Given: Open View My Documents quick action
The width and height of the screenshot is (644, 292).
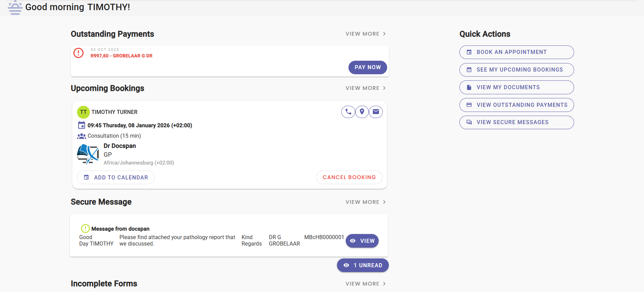Looking at the screenshot, I should (516, 87).
